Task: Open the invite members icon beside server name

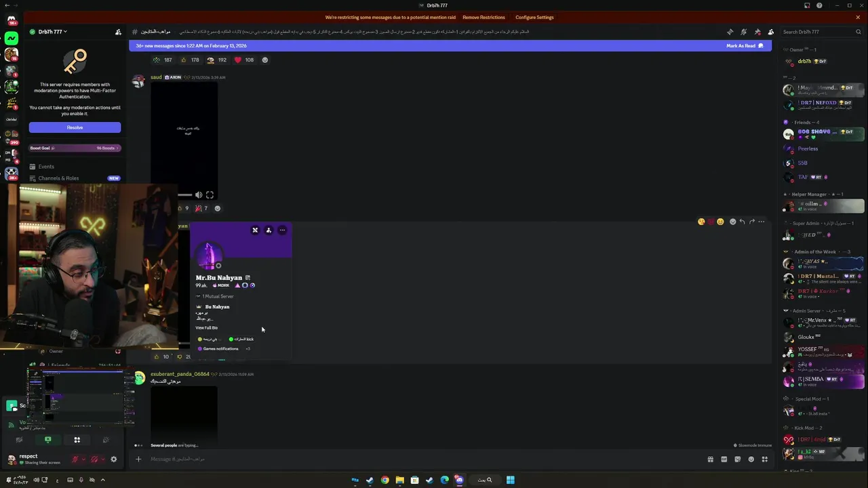Action: point(119,32)
